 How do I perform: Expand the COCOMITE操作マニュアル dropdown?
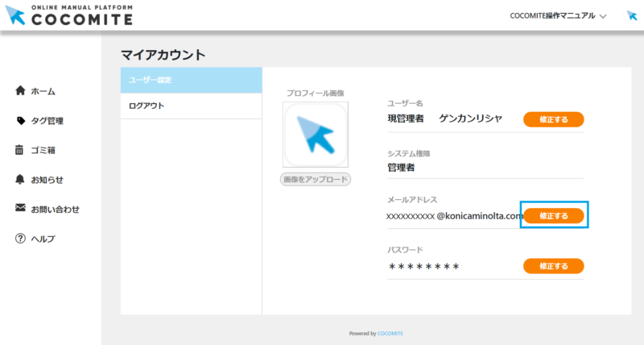click(x=558, y=15)
